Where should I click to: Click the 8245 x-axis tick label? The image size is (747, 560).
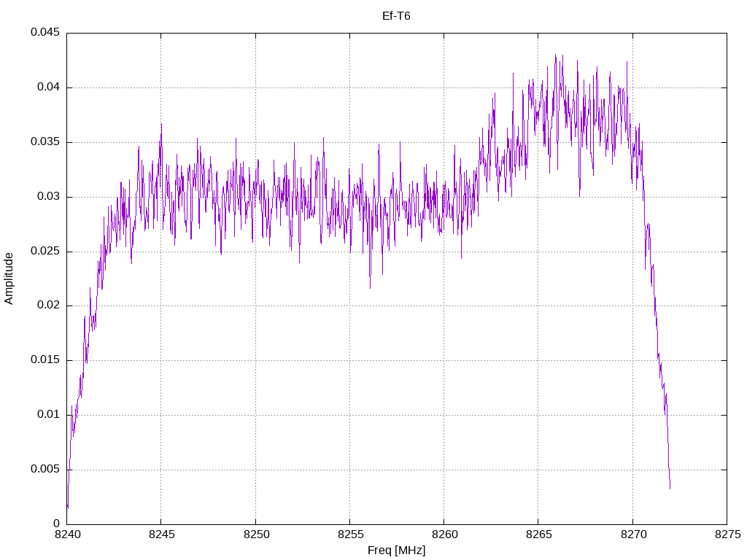(x=161, y=534)
